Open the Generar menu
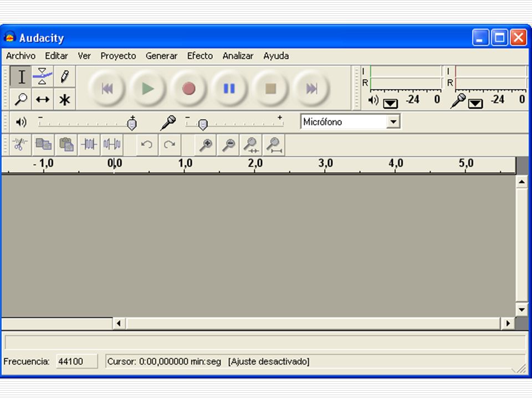The image size is (532, 399). tap(161, 55)
